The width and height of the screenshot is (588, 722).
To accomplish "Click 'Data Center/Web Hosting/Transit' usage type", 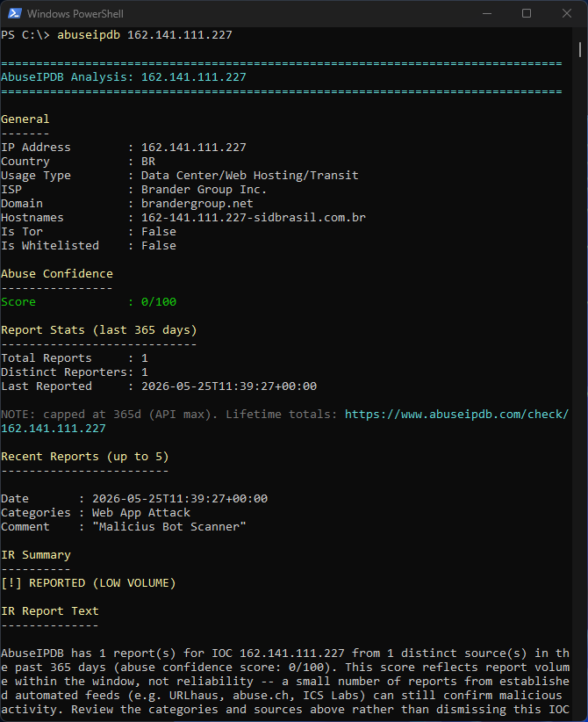I will pyautogui.click(x=250, y=176).
